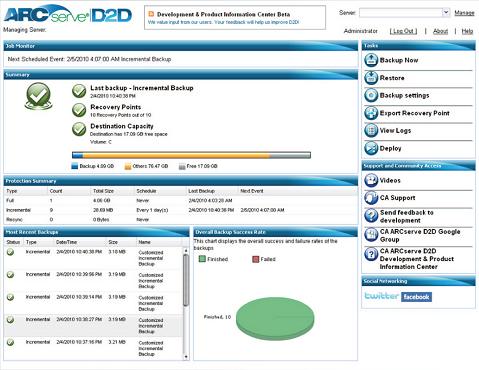Click the View Logs label
The width and height of the screenshot is (479, 370).
tap(395, 131)
